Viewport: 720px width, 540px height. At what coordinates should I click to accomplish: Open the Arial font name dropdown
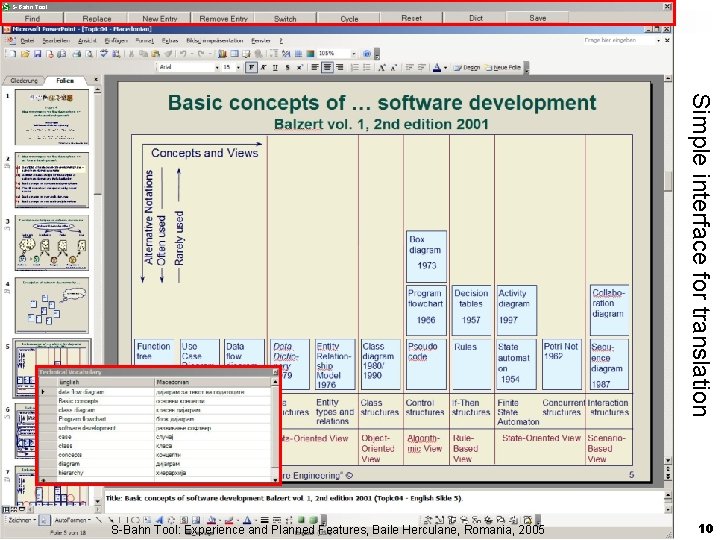(x=217, y=68)
